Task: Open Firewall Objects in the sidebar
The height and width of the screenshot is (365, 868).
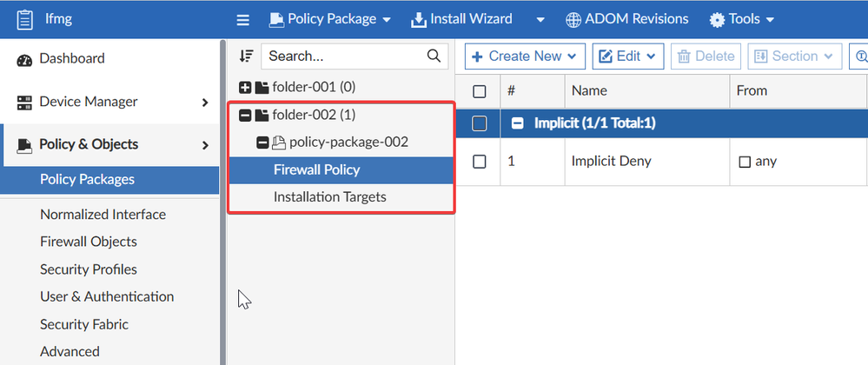Action: point(89,242)
